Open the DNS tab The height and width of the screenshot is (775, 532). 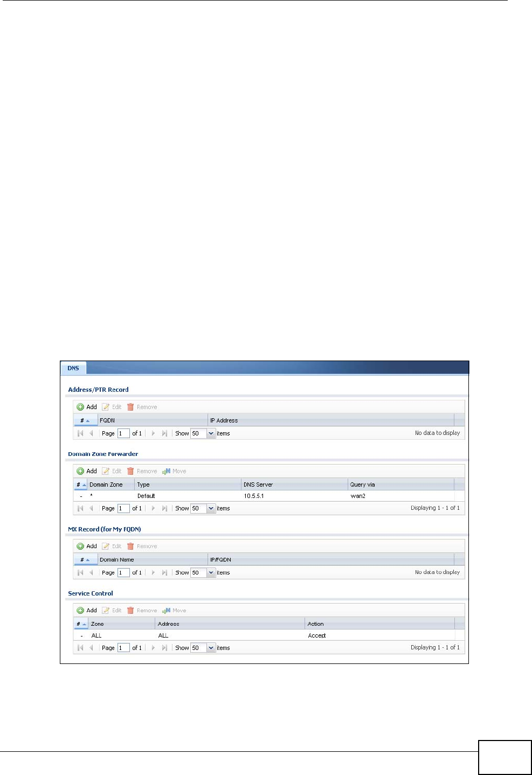73,368
